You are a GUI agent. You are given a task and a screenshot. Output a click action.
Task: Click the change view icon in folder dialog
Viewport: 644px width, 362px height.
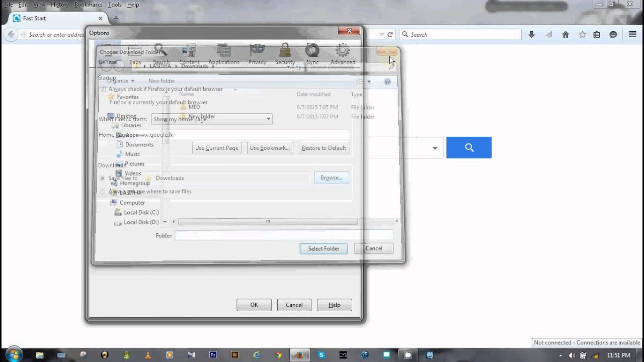[x=360, y=81]
